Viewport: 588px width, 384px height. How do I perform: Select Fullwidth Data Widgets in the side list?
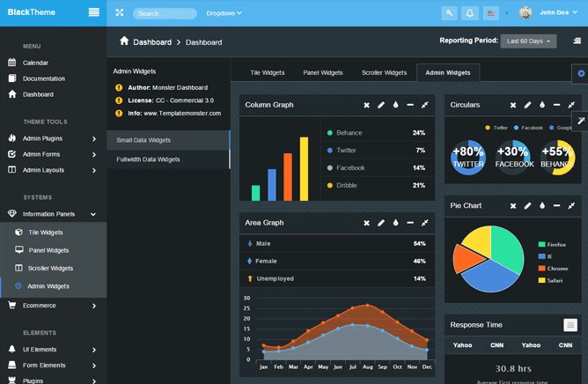tap(148, 159)
